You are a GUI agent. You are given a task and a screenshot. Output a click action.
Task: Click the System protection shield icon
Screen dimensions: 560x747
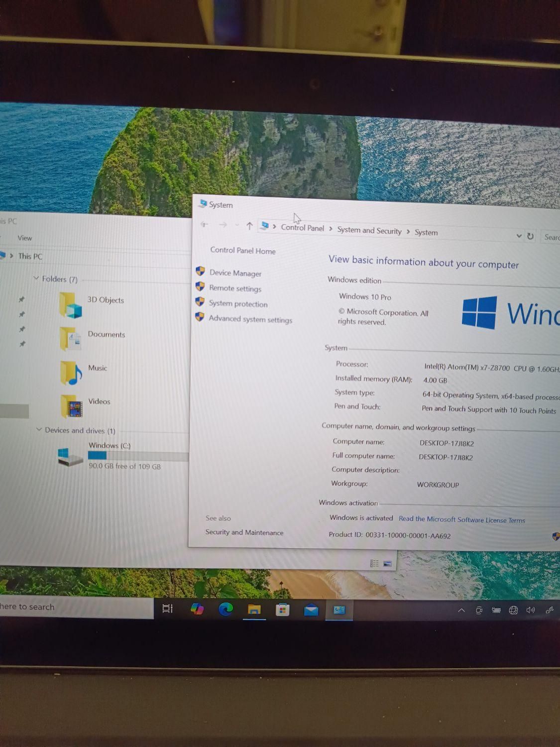coord(200,302)
